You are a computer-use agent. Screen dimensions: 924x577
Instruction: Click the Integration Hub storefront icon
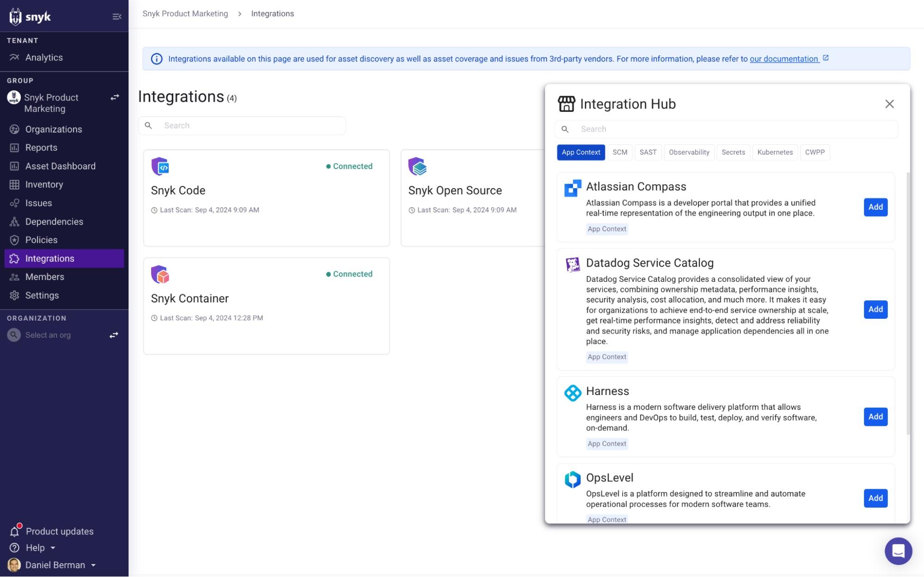(x=567, y=104)
